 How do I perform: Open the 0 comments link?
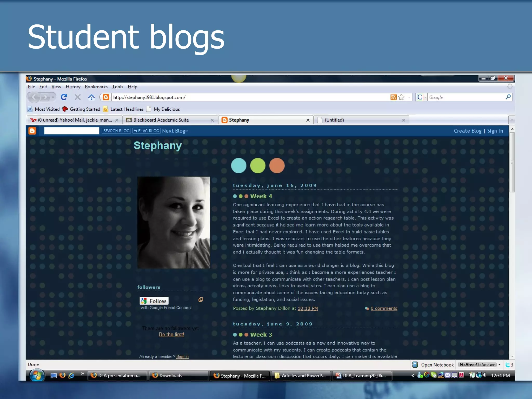[x=384, y=308]
